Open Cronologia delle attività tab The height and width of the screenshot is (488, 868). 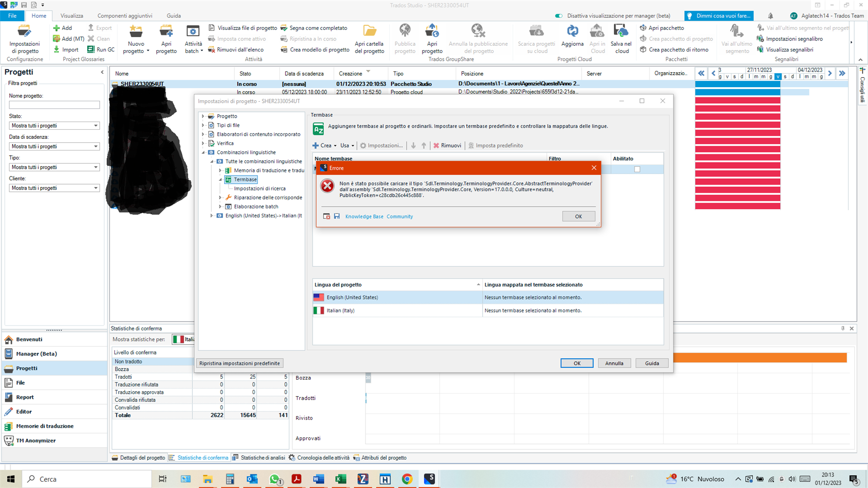pos(319,458)
